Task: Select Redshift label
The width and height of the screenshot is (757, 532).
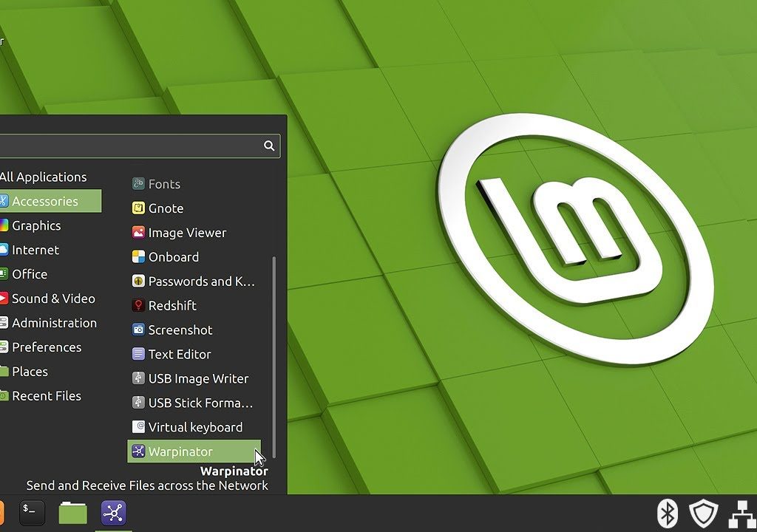Action: [172, 306]
